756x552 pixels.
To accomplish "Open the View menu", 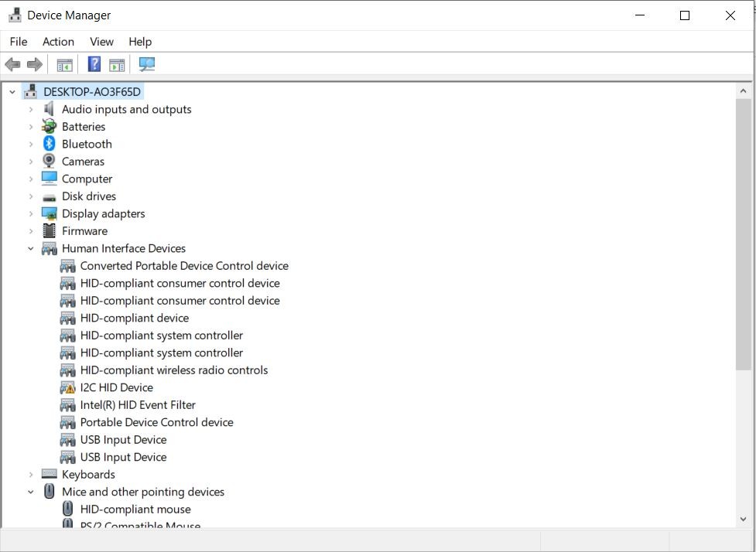I will 101,42.
